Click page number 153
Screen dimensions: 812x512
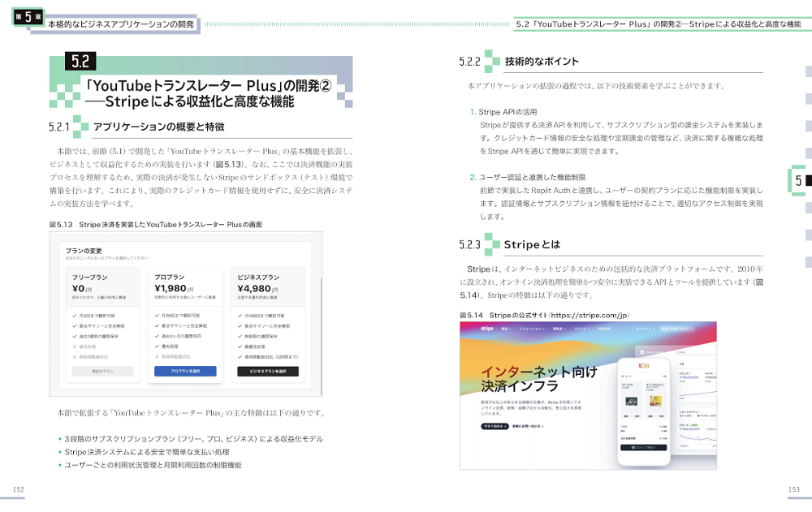[x=794, y=489]
